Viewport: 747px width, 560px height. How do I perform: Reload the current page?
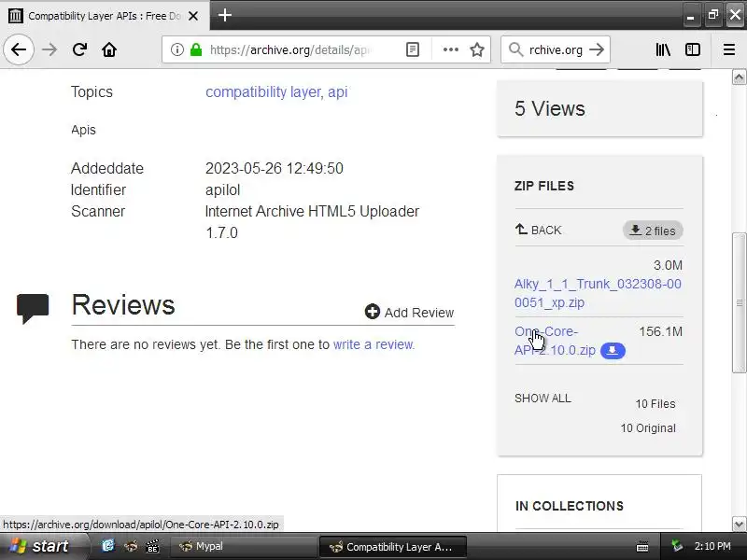(x=79, y=49)
